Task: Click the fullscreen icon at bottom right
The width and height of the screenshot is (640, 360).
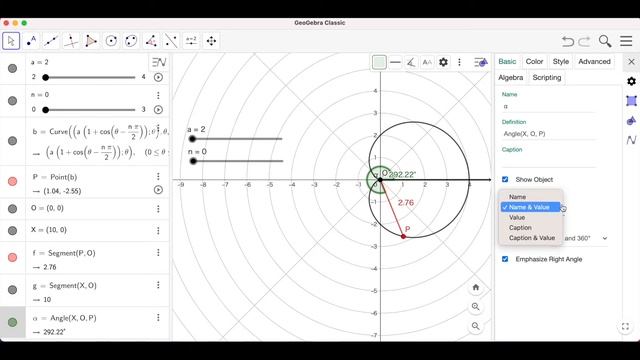Action: click(x=625, y=327)
